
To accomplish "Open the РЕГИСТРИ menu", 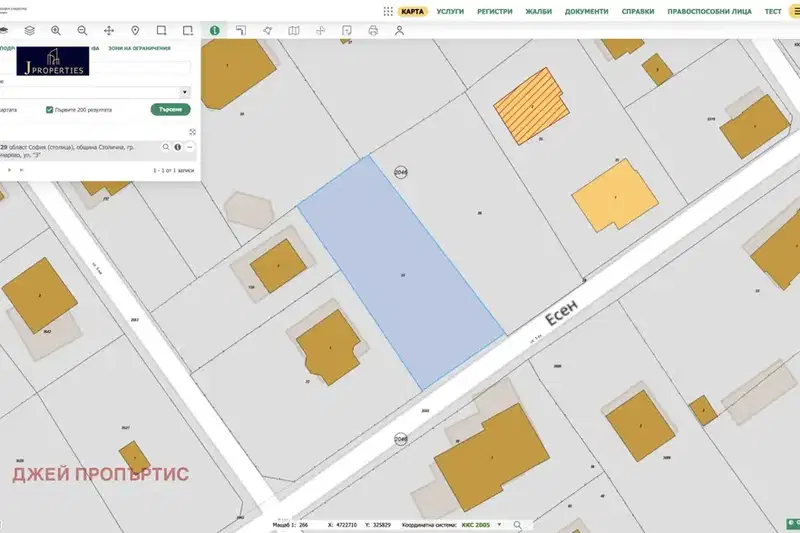I will (494, 11).
